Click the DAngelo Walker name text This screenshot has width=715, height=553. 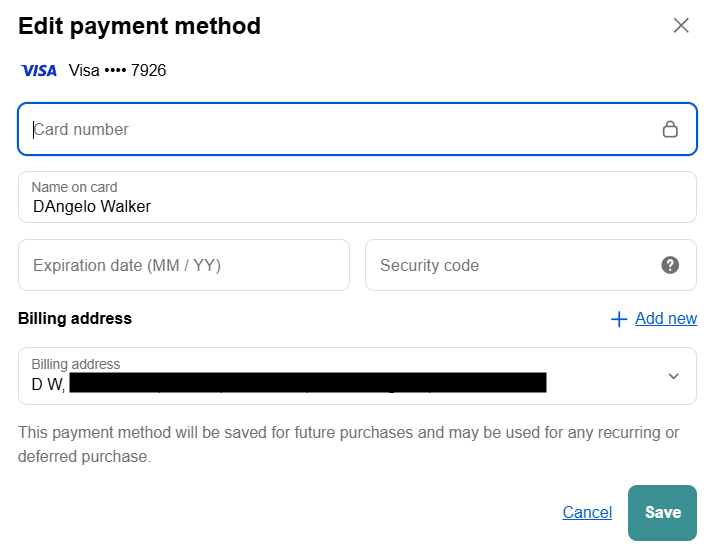(92, 206)
